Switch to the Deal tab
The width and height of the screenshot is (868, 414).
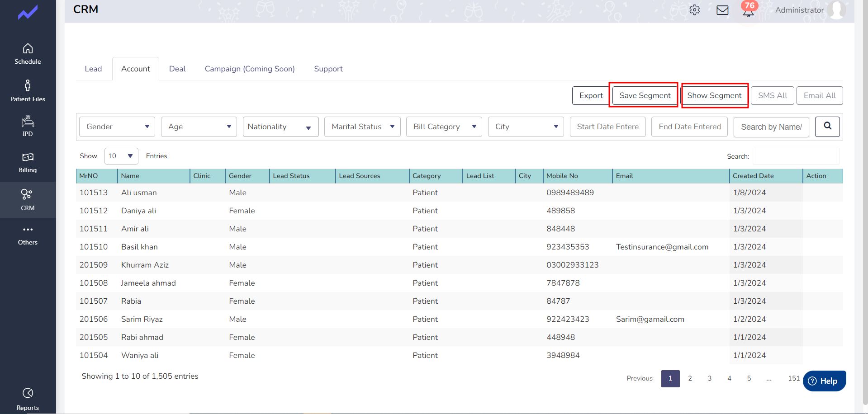tap(177, 69)
